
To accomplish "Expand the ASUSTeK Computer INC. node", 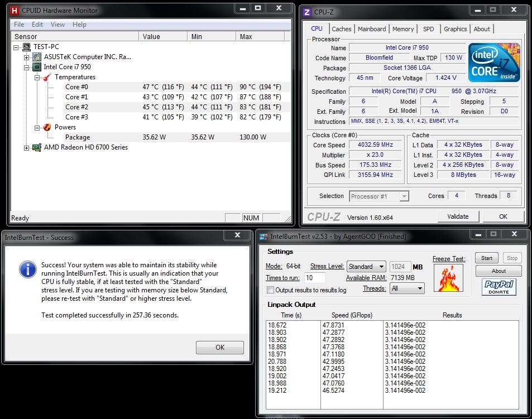I will pyautogui.click(x=26, y=57).
